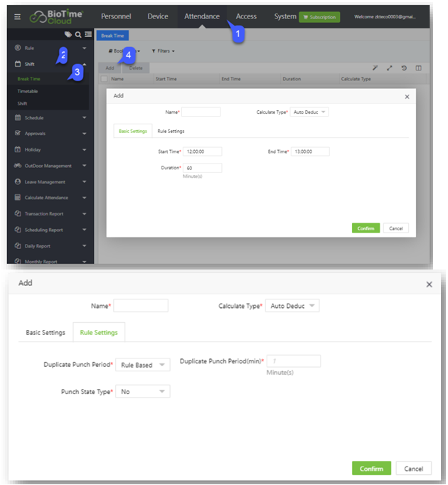Click the column layout icon above the table
Image resolution: width=448 pixels, height=485 pixels.
[x=418, y=68]
